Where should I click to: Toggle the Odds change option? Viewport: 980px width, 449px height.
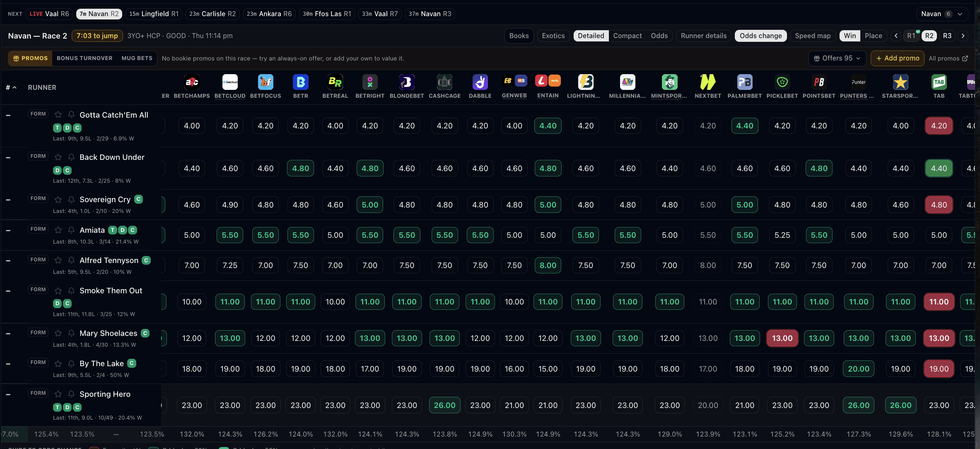761,36
